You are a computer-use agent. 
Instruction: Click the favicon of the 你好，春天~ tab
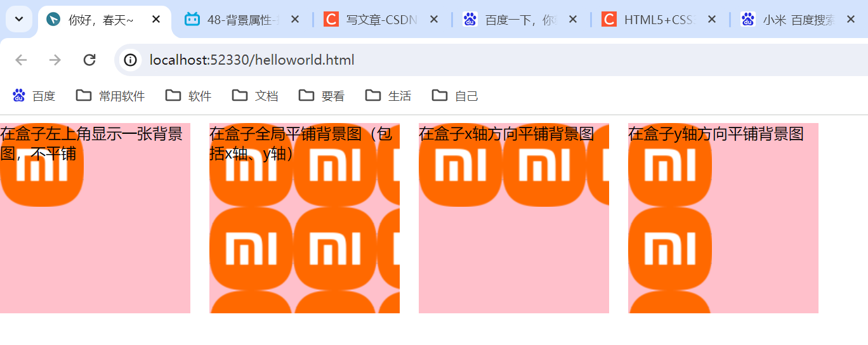[54, 20]
